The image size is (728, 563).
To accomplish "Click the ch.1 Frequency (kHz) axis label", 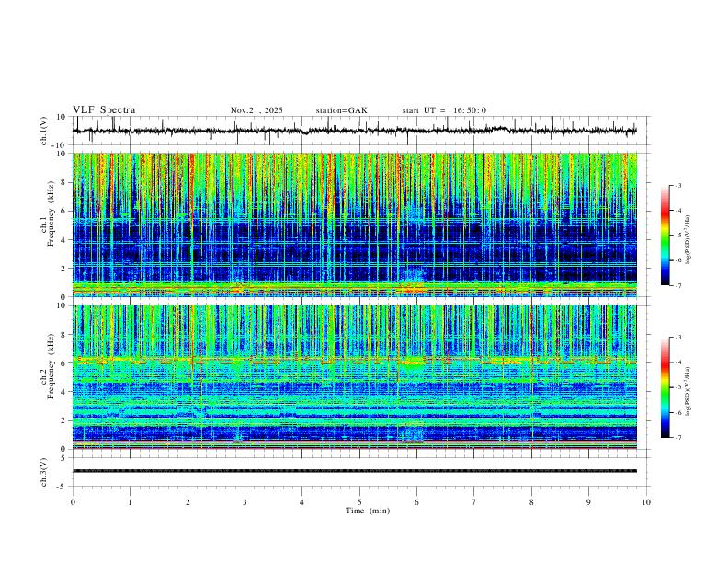I will (48, 212).
